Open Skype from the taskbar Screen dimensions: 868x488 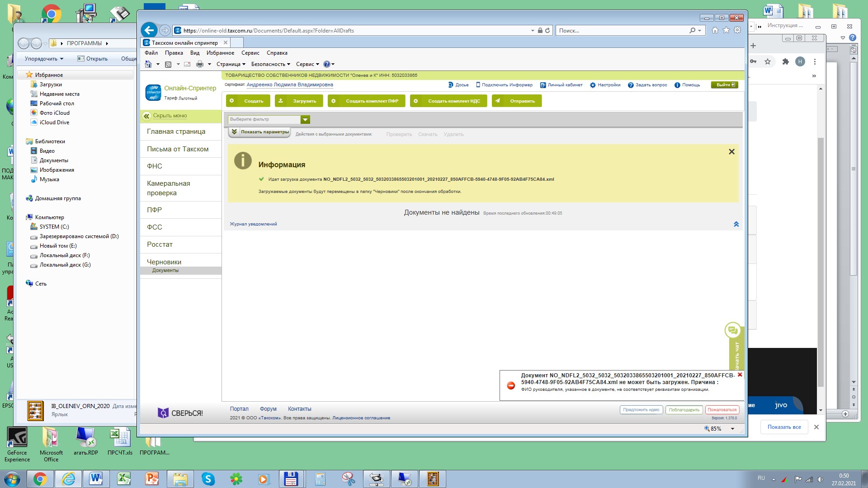pos(208,479)
